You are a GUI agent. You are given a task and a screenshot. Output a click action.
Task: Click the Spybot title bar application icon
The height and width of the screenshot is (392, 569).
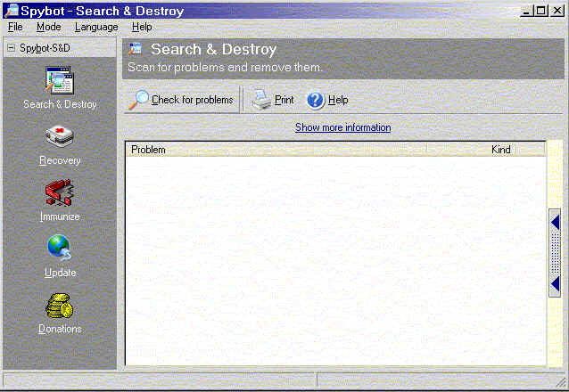pos(11,10)
